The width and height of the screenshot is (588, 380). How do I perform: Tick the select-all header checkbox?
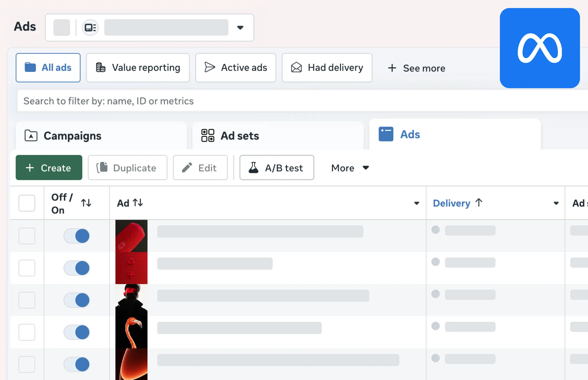coord(27,203)
